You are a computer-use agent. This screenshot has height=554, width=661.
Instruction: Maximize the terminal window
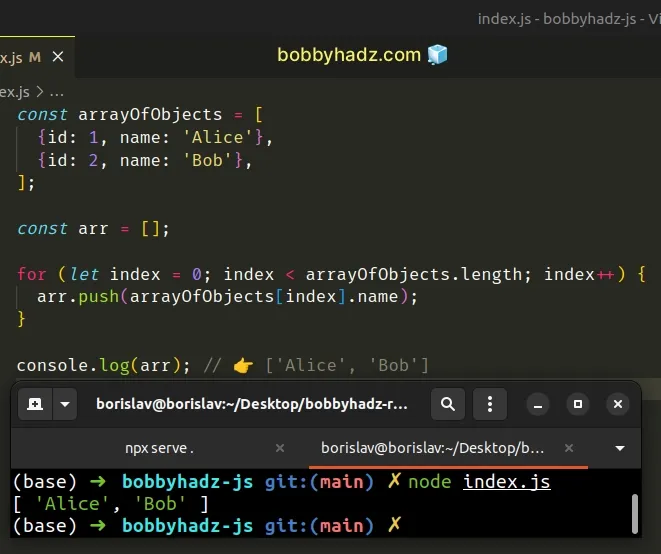578,404
